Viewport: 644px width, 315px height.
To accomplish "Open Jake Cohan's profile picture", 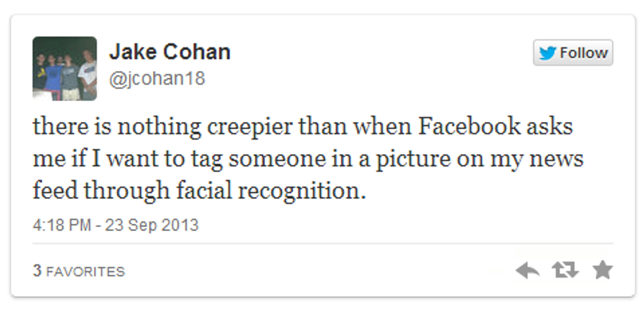I will point(64,68).
